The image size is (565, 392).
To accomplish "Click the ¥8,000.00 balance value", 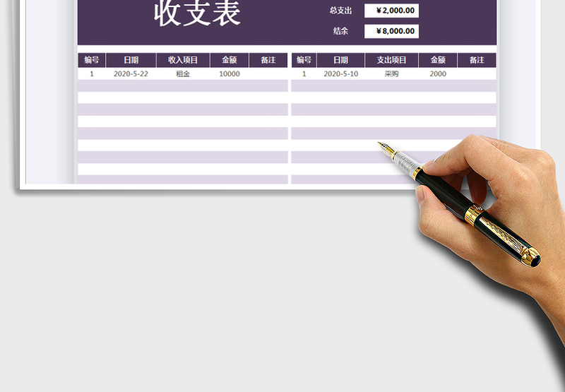I will coord(391,31).
